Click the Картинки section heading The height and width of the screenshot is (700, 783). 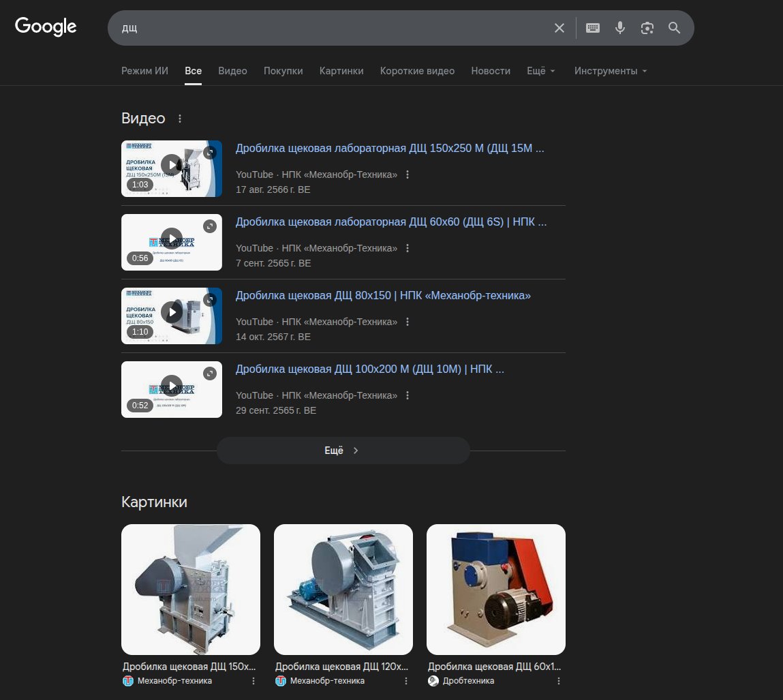[x=154, y=502]
